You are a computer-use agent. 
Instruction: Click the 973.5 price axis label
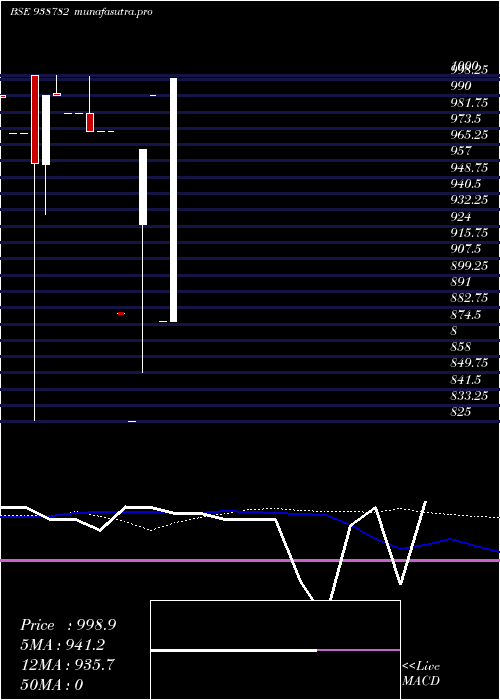[465, 119]
